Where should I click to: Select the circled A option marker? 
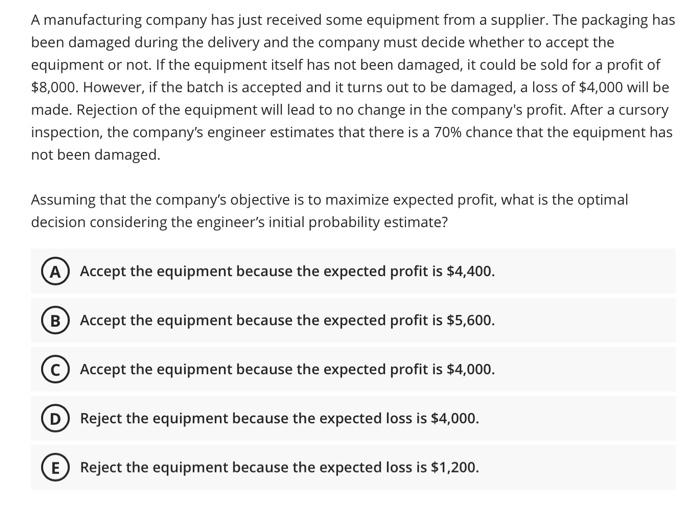[x=54, y=271]
